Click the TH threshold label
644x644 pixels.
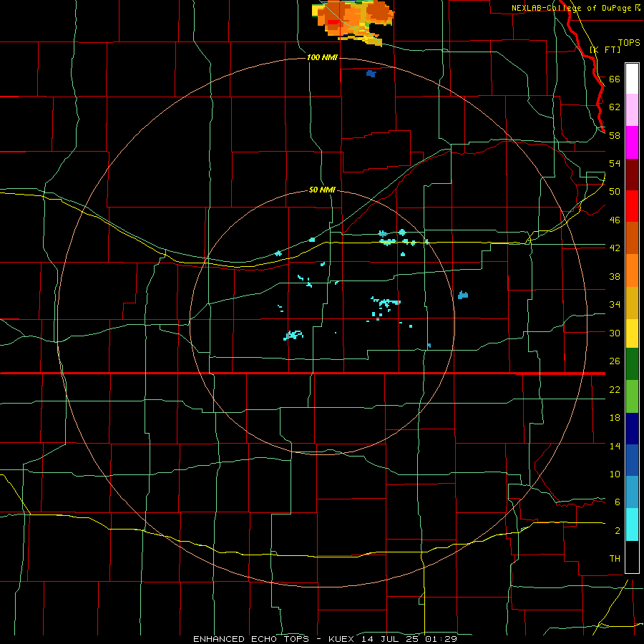[615, 558]
